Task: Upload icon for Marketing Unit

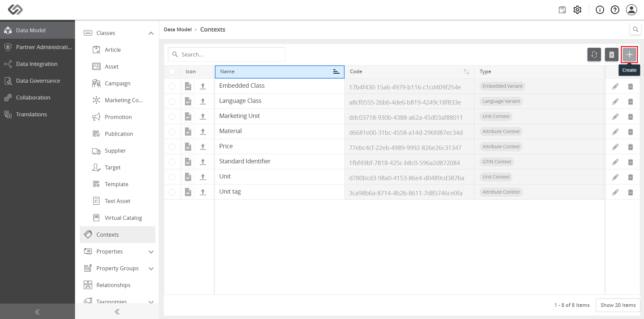Action: (x=203, y=116)
